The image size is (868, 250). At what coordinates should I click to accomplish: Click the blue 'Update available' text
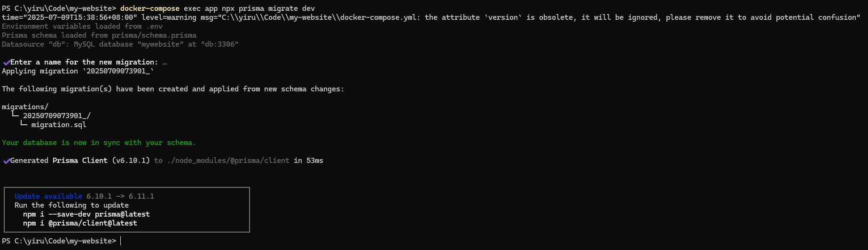[x=48, y=196]
